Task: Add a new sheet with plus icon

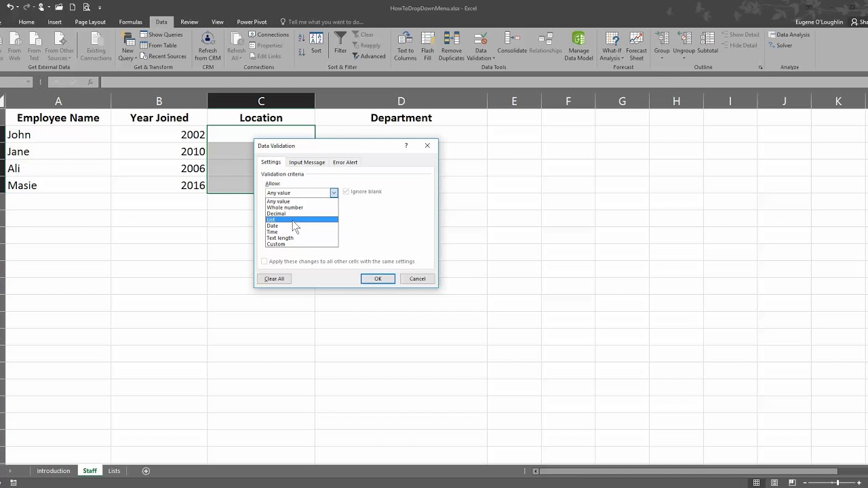Action: [146, 471]
